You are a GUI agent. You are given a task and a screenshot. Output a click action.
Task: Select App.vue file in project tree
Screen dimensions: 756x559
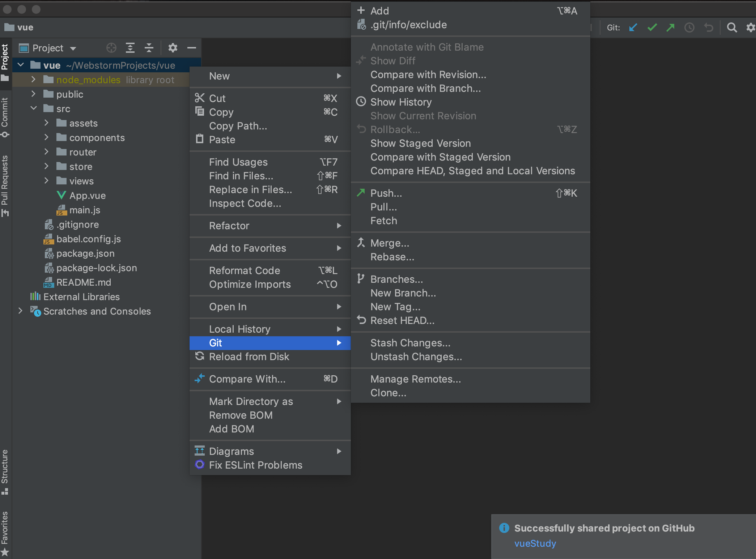pos(87,196)
